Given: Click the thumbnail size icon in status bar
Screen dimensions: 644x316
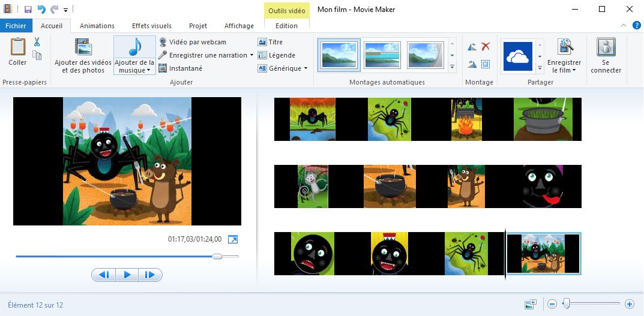Looking at the screenshot, I should 530,304.
